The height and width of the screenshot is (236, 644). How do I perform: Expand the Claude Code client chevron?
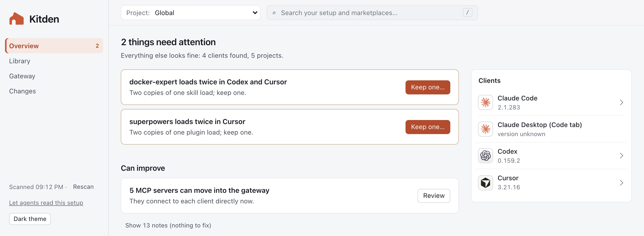[621, 102]
